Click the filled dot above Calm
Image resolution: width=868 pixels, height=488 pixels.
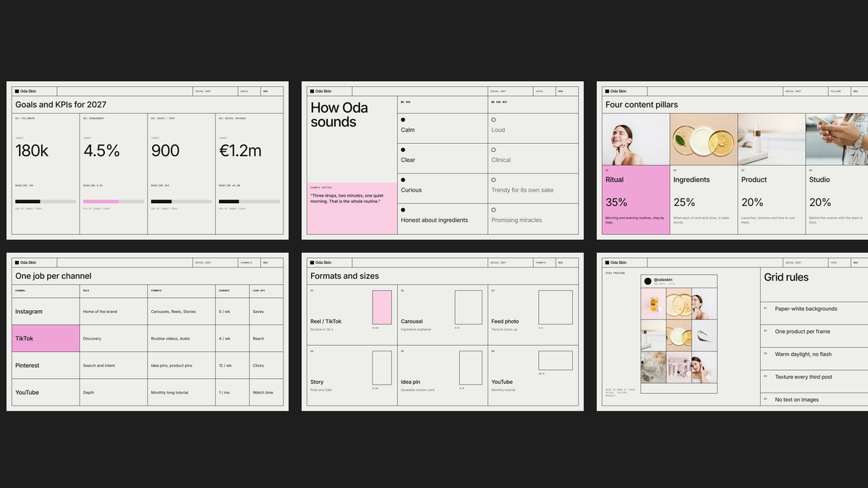click(x=403, y=120)
